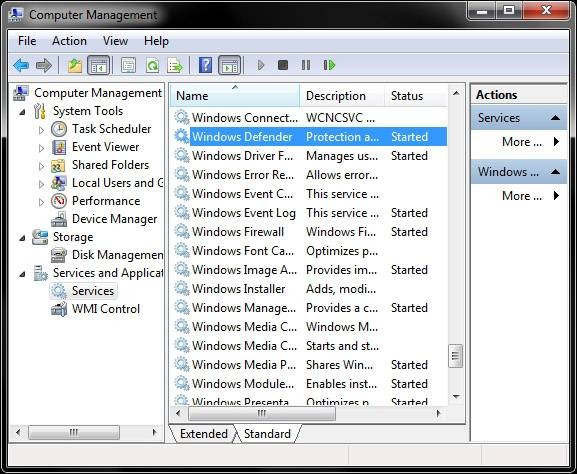
Task: Collapse the Storage tree node
Action: click(22, 238)
